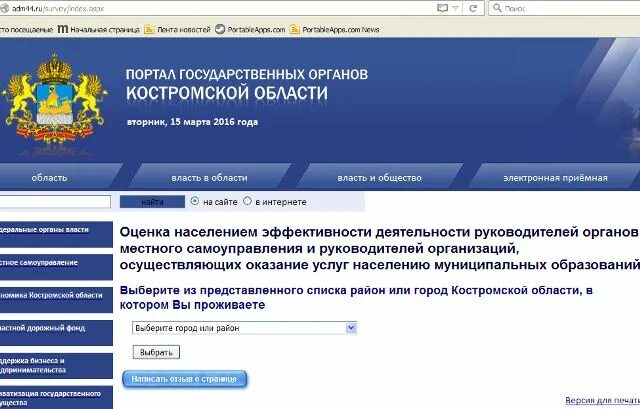Open reader view icon in address bar
This screenshot has width=640, height=409.
coord(442,8)
